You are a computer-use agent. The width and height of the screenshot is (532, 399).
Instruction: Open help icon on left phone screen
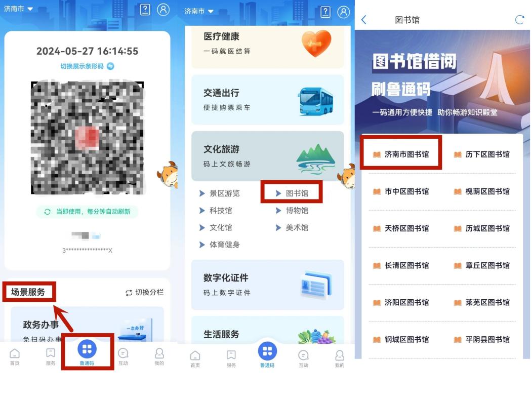click(x=145, y=10)
